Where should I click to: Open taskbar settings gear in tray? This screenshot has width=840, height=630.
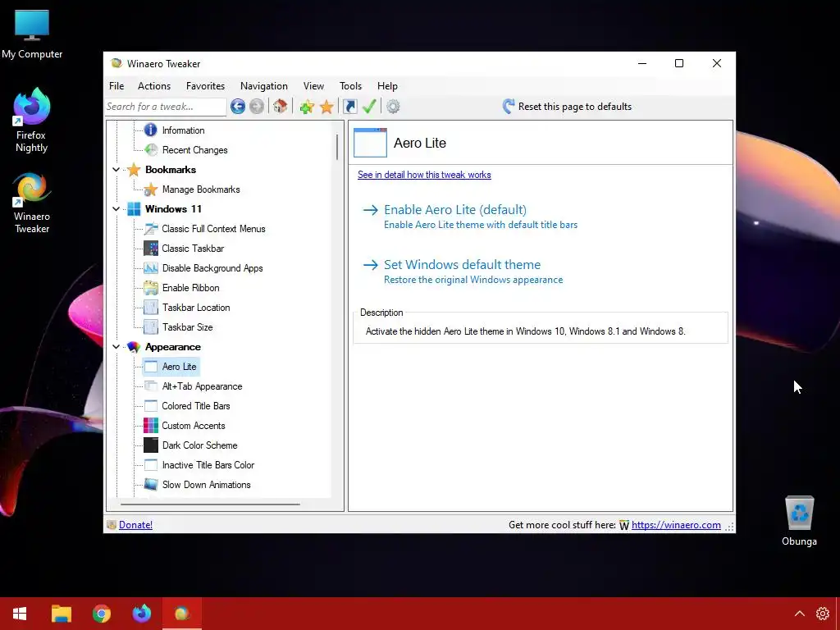tap(823, 614)
